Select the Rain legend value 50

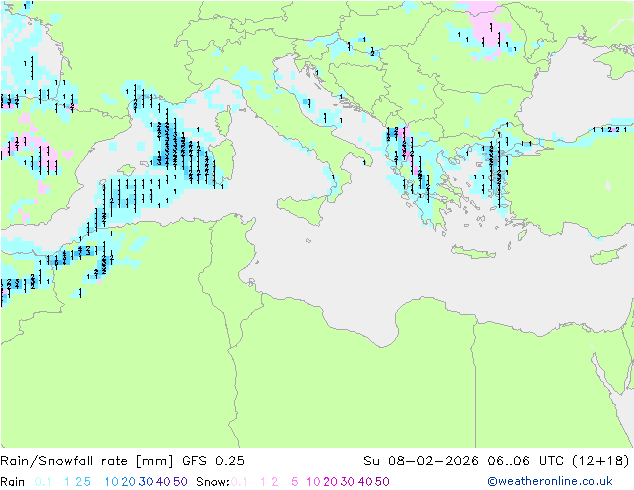point(180,482)
